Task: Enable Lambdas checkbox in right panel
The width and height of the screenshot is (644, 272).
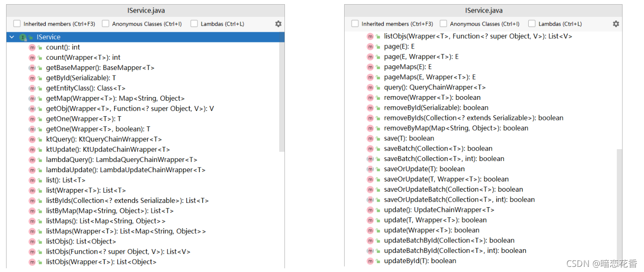Action: point(532,24)
